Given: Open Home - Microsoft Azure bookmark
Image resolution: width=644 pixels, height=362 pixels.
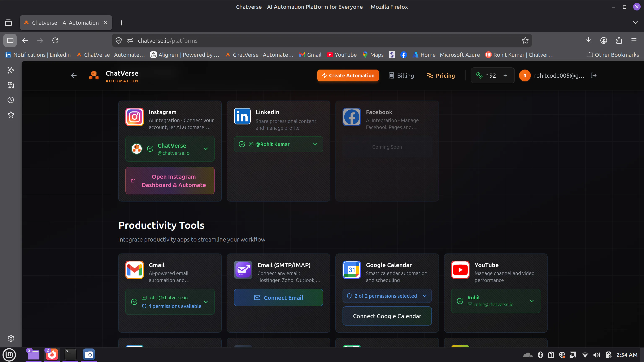Looking at the screenshot, I should (446, 55).
